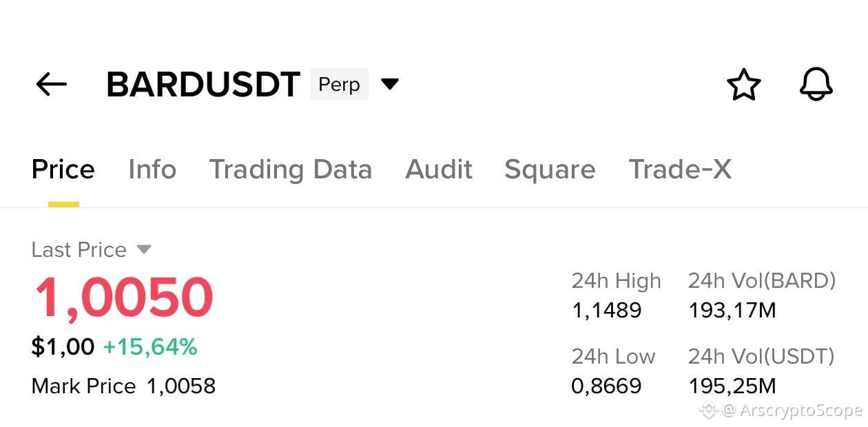Open the BARDUSDT pair selector arrow
Viewport: 868px width, 427px height.
click(390, 85)
